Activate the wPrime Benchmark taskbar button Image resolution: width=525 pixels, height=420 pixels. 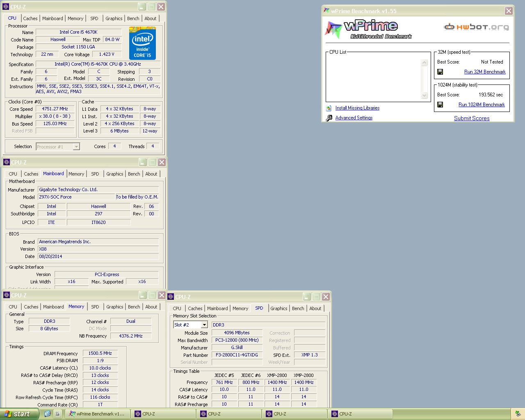tap(98, 414)
